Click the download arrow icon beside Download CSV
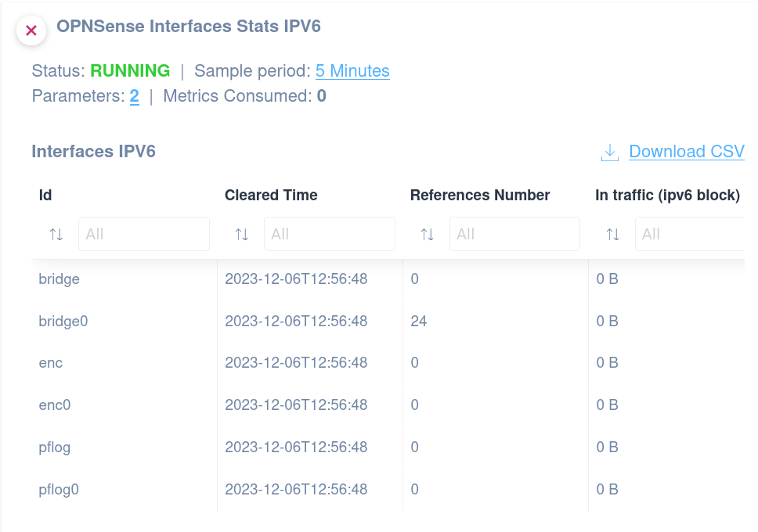This screenshot has height=532, width=758. coord(608,151)
